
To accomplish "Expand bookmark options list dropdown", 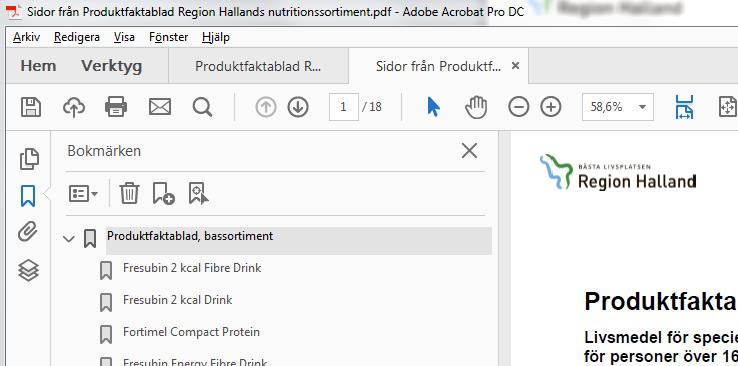I will click(x=83, y=193).
